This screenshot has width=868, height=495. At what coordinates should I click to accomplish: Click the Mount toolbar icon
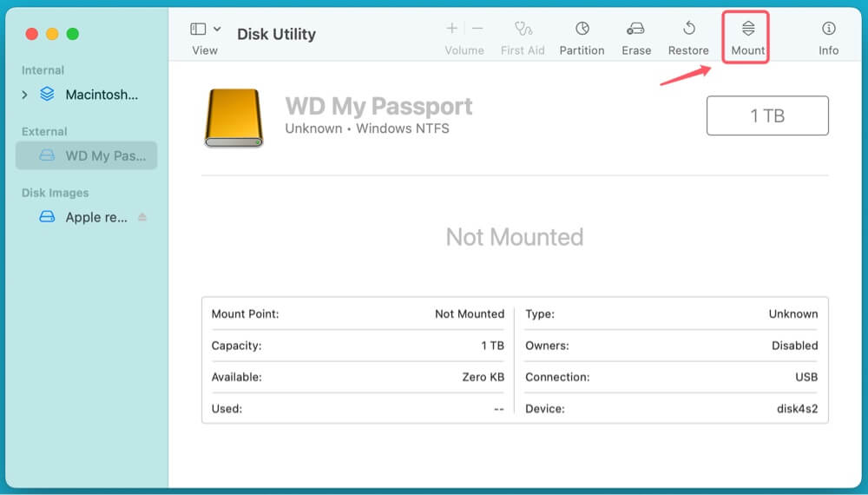coord(747,30)
